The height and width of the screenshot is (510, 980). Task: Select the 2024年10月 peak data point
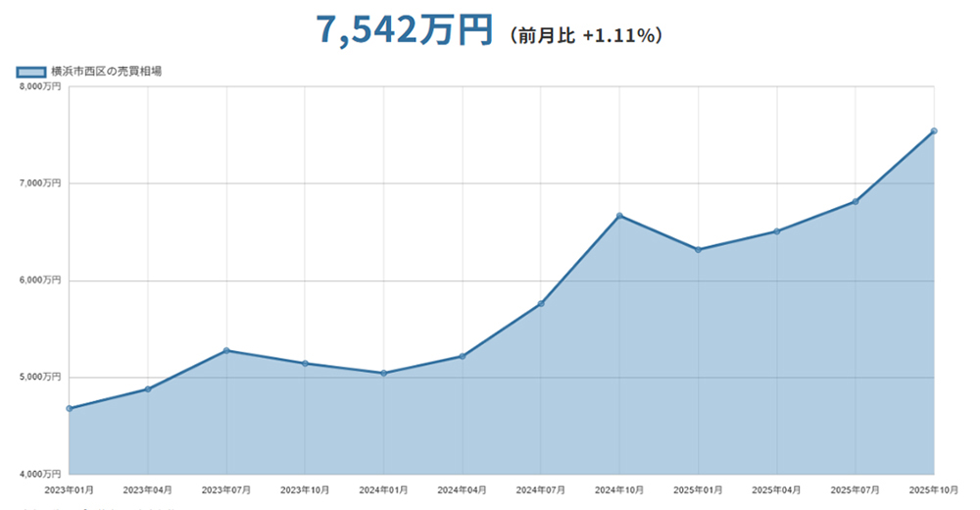click(619, 216)
